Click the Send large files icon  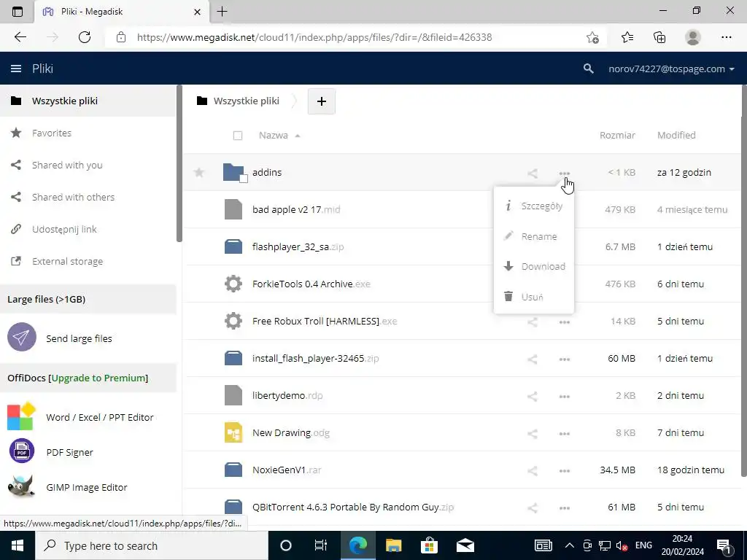[x=22, y=337]
